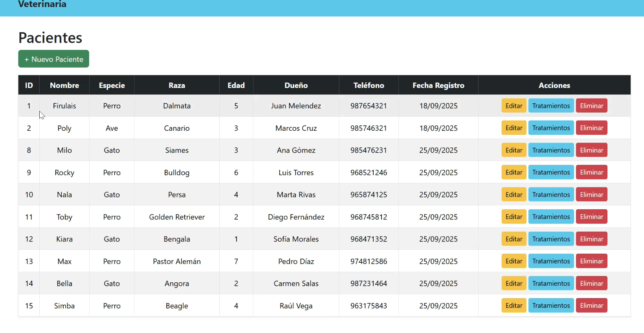View treatments for Nala
Image resolution: width=644 pixels, height=333 pixels.
pyautogui.click(x=550, y=194)
